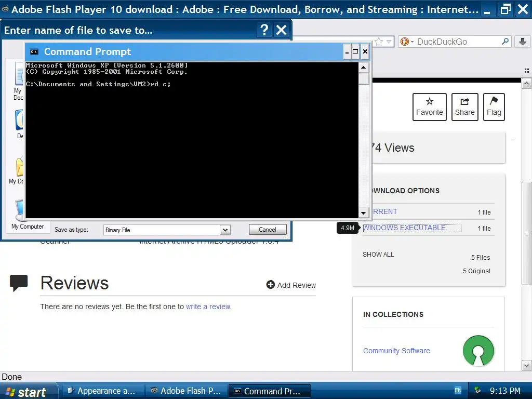Click the browser window title bar icon
This screenshot has width=532, height=399.
[x=5, y=9]
